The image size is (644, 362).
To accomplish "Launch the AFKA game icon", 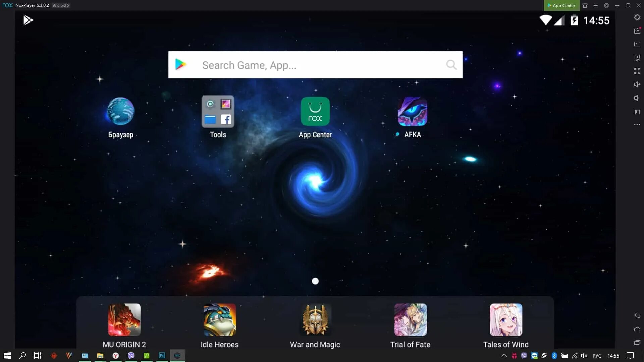I will click(412, 112).
